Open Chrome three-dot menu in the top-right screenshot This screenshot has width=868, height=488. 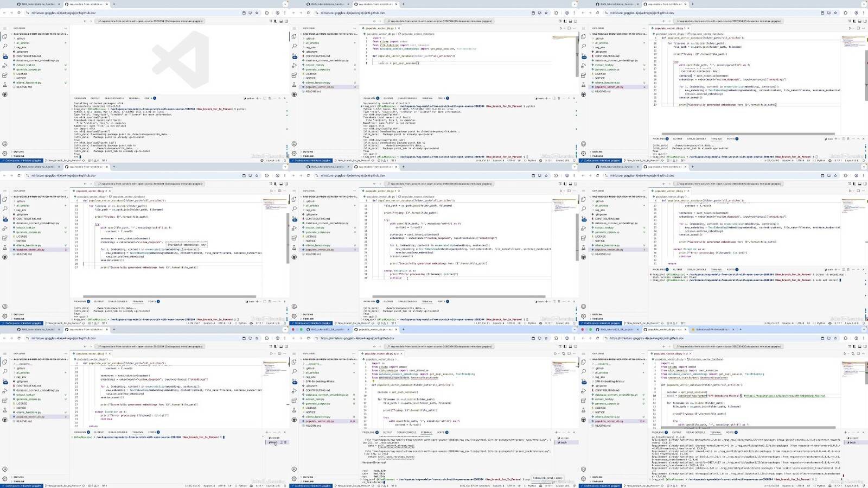coord(863,12)
